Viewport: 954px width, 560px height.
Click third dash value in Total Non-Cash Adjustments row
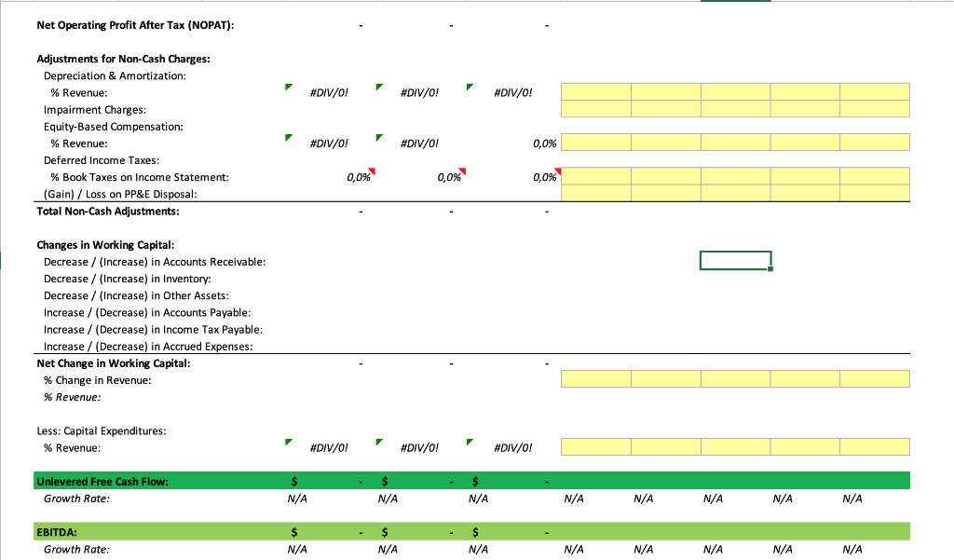pyautogui.click(x=547, y=212)
